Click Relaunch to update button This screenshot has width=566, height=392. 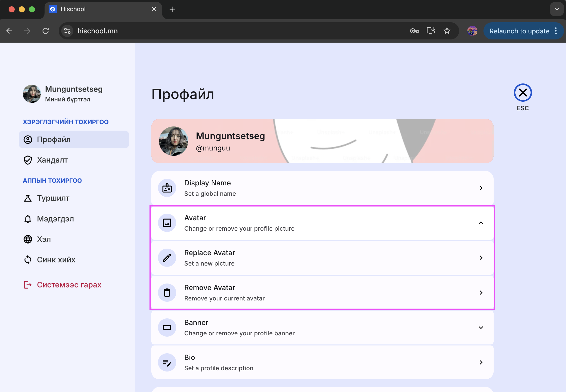pos(519,31)
